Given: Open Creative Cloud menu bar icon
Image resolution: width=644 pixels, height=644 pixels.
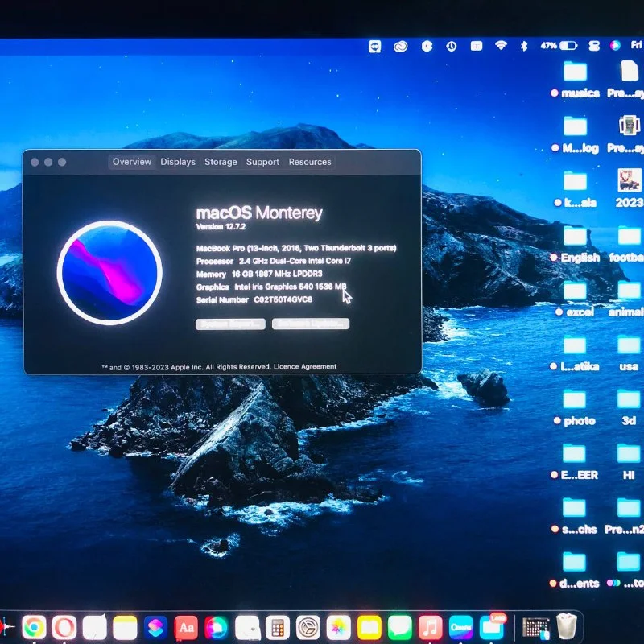Looking at the screenshot, I should click(x=401, y=47).
